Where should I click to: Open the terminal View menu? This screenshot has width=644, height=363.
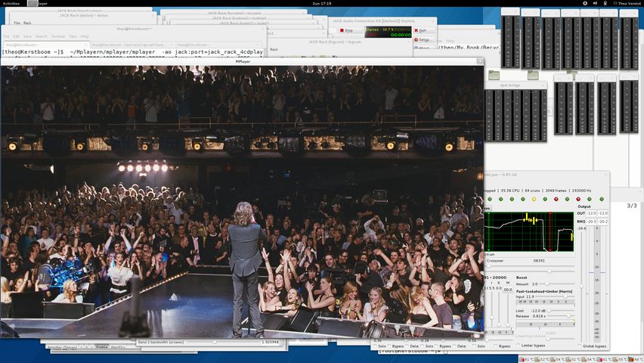[27, 36]
